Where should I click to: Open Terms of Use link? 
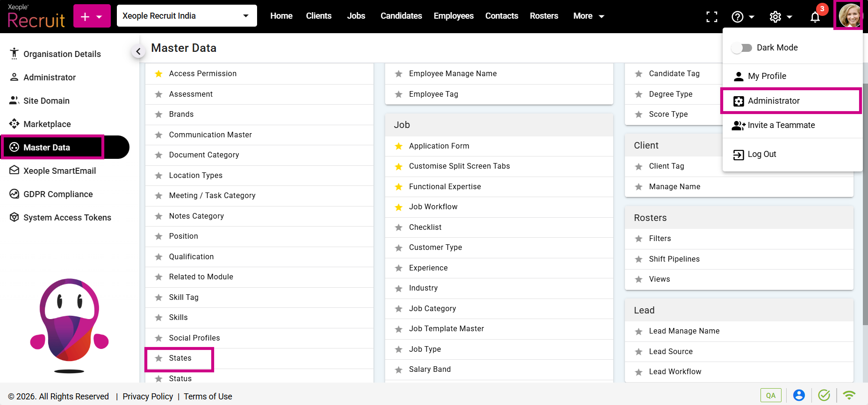[x=208, y=396]
